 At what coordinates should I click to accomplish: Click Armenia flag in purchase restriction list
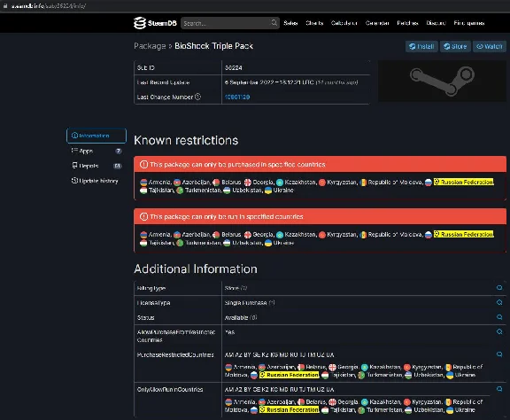pyautogui.click(x=143, y=183)
